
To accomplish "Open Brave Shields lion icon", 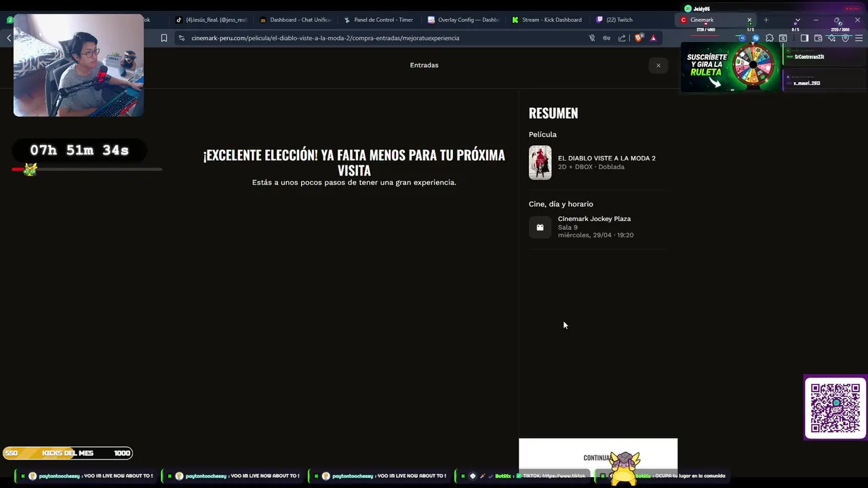I will 638,38.
